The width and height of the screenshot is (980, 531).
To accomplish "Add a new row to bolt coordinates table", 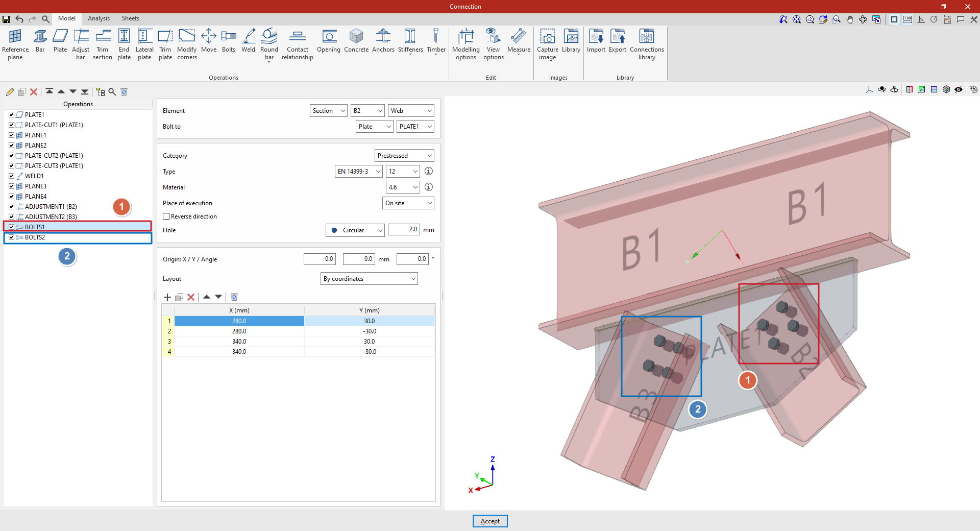I will (x=167, y=297).
